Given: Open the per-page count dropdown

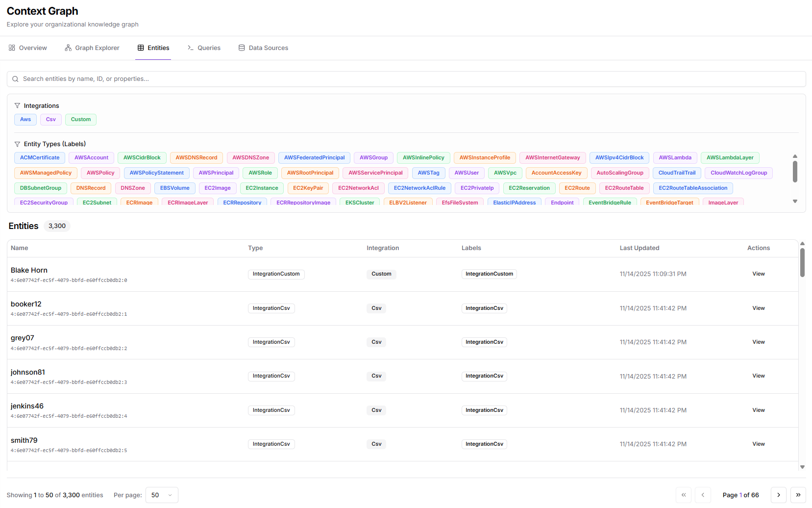Looking at the screenshot, I should click(x=162, y=495).
